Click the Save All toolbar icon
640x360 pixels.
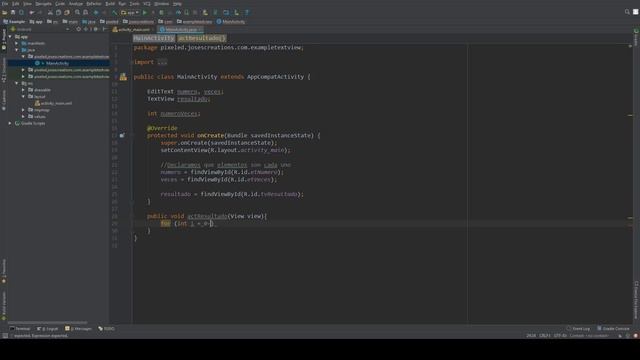tap(13, 13)
